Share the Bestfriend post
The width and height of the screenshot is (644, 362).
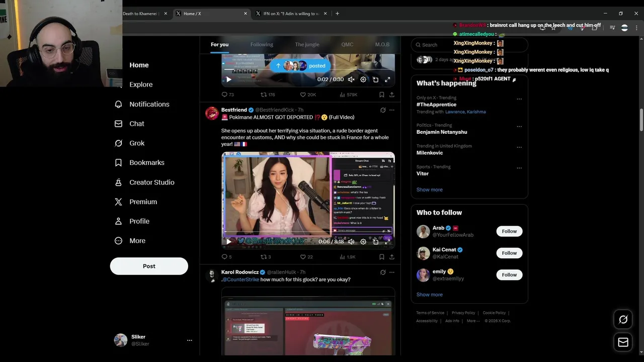[x=392, y=257]
